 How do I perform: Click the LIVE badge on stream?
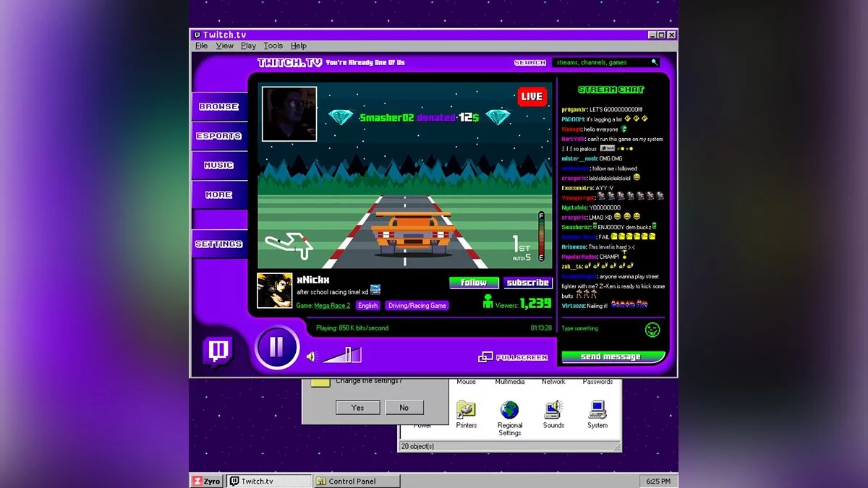[532, 96]
